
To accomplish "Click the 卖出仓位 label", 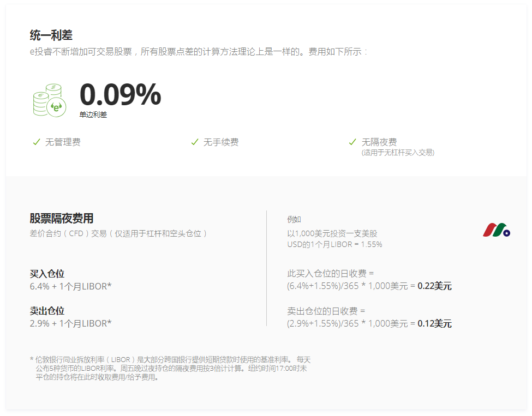I will pos(47,311).
